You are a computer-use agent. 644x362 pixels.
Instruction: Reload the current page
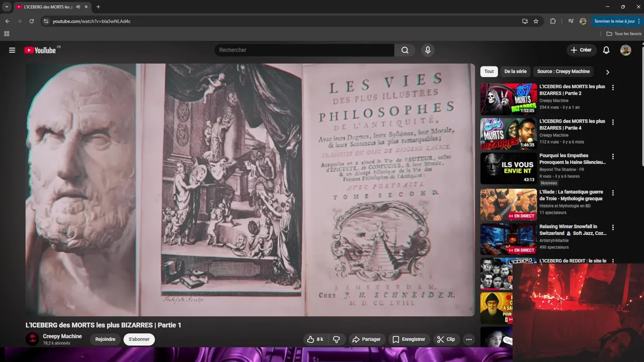tap(32, 21)
